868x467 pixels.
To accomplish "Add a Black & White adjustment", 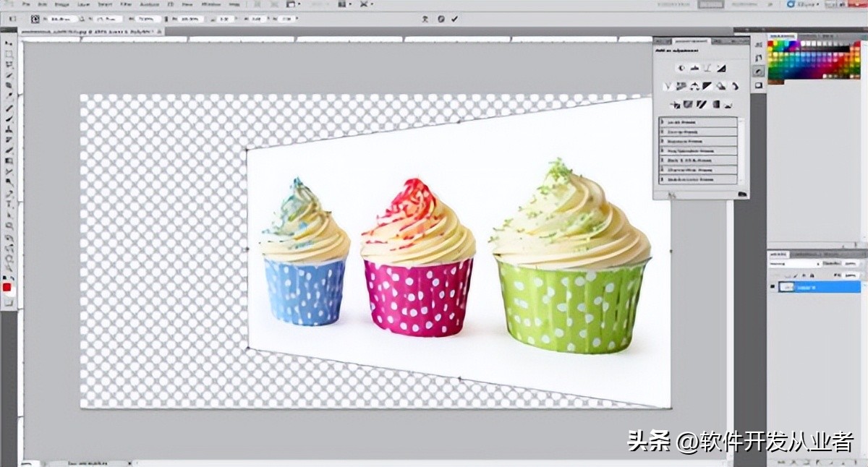I will [707, 86].
